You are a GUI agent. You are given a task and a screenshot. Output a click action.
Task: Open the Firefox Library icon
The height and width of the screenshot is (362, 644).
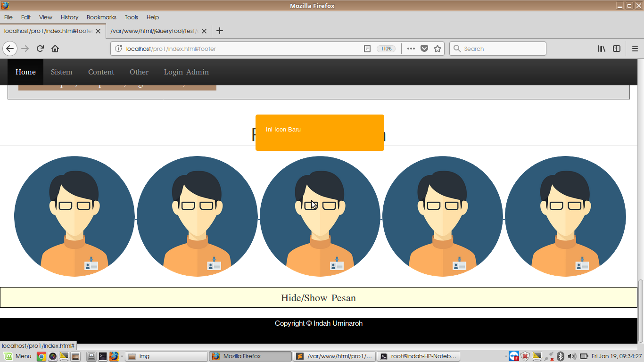602,49
